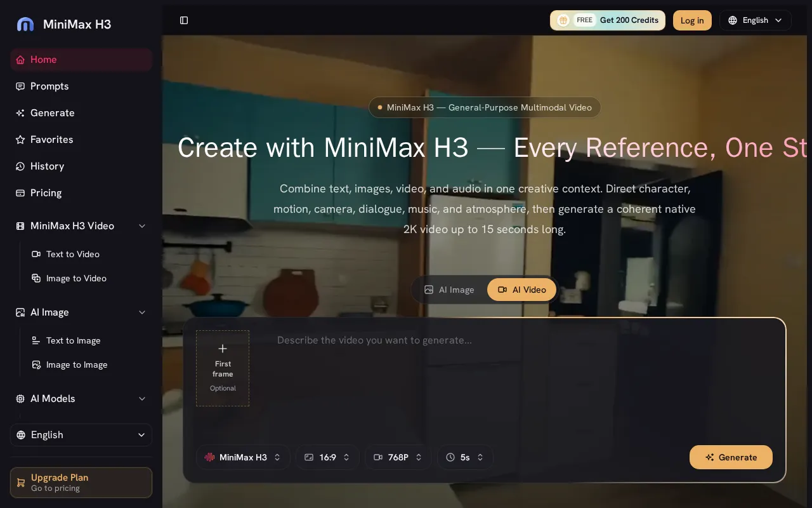Toggle the sidebar collapse icon

click(x=184, y=20)
